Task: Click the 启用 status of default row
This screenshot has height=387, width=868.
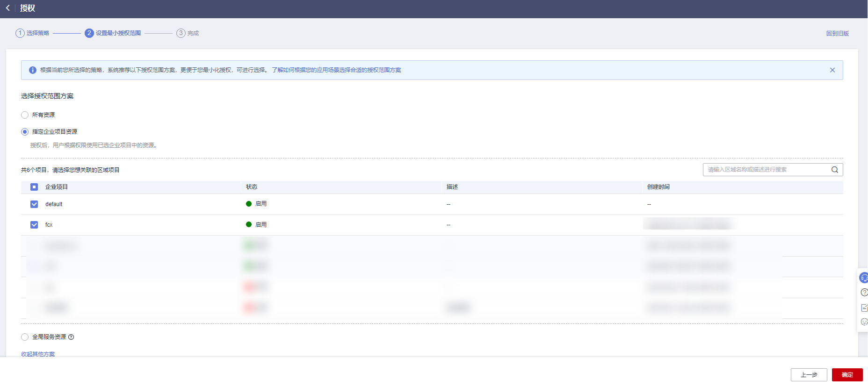Action: [256, 204]
